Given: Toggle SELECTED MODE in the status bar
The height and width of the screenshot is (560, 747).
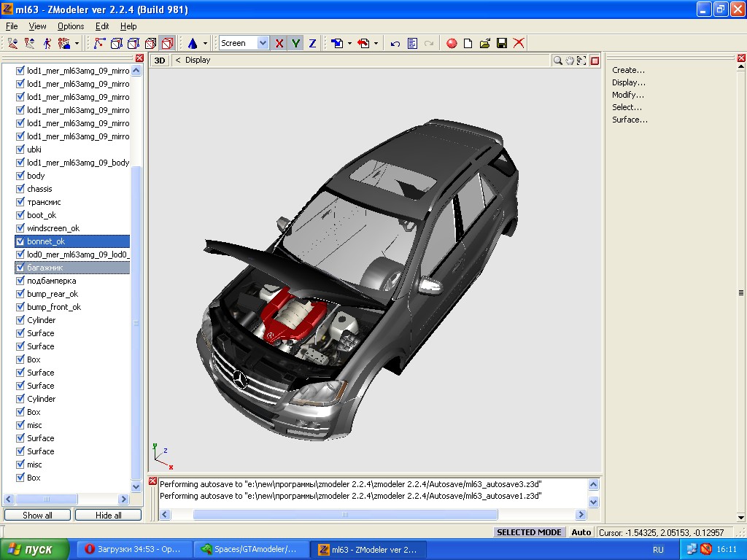Looking at the screenshot, I should point(529,532).
